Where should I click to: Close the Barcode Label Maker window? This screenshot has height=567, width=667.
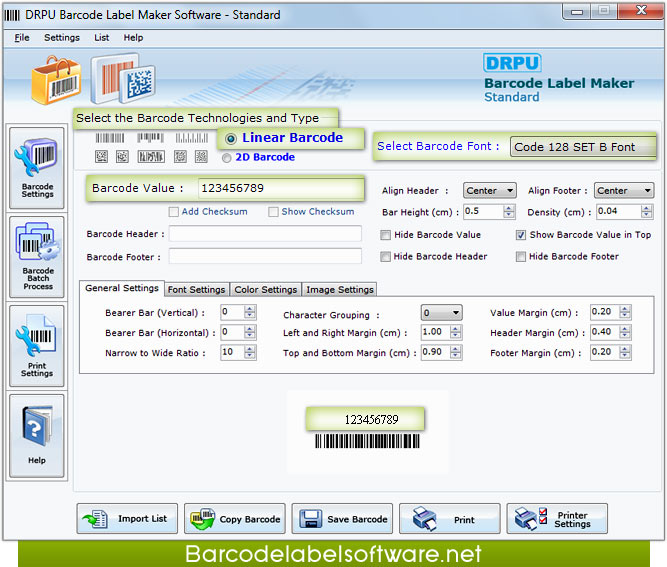(641, 10)
